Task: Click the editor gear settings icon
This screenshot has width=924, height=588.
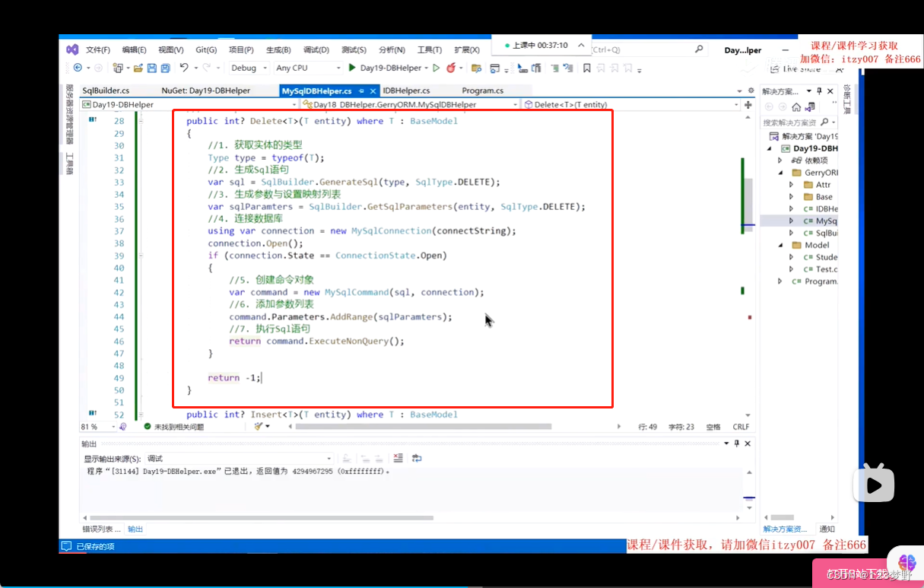Action: pyautogui.click(x=751, y=91)
